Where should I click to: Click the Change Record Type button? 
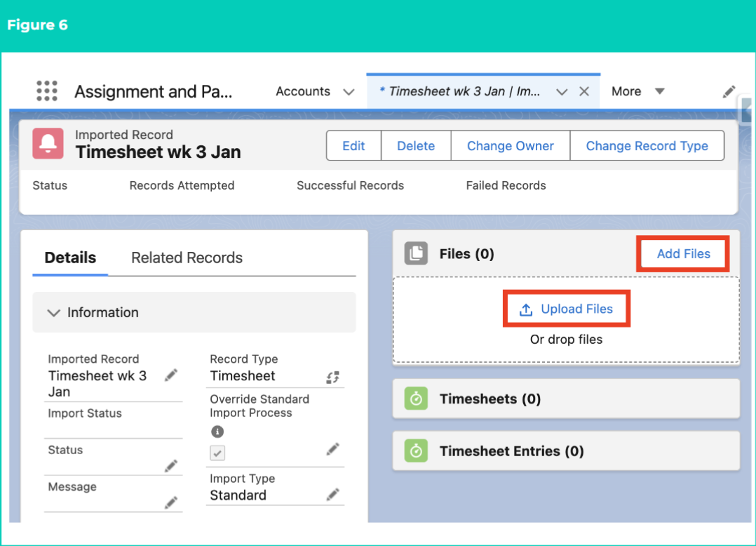click(x=647, y=146)
